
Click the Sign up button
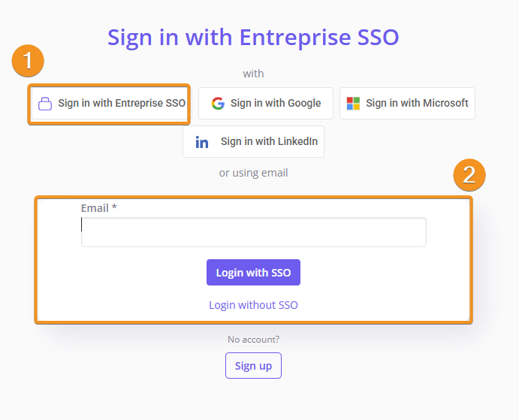253,366
